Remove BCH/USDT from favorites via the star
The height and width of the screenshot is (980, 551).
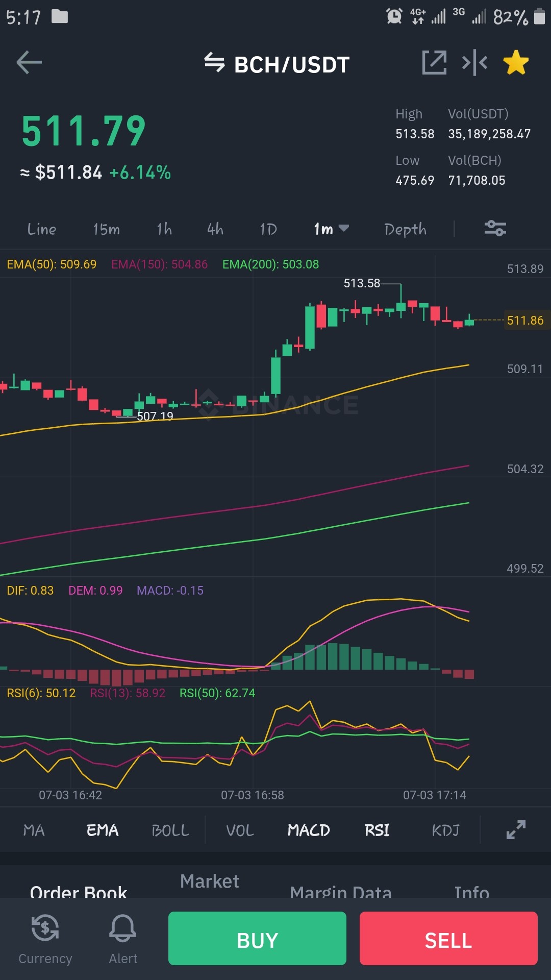(516, 63)
